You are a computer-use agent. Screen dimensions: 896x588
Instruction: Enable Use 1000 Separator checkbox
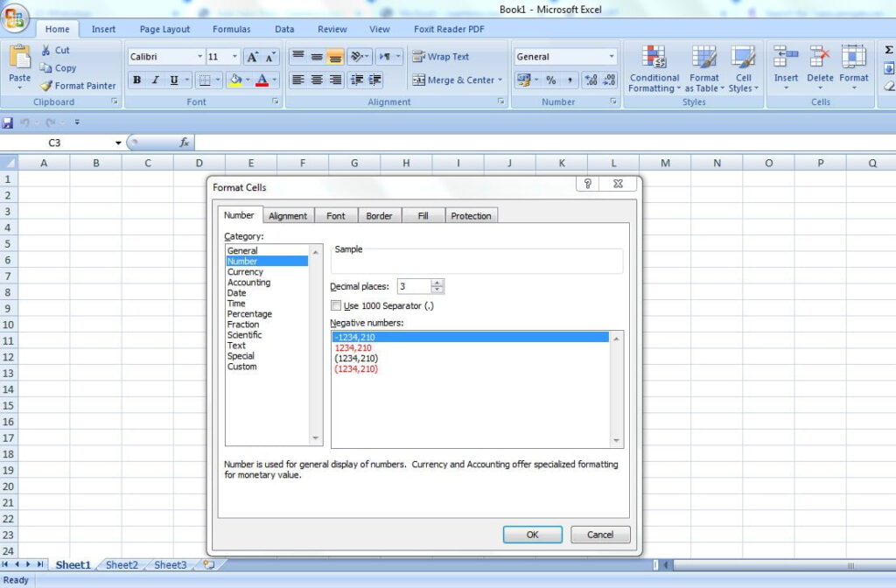point(336,305)
